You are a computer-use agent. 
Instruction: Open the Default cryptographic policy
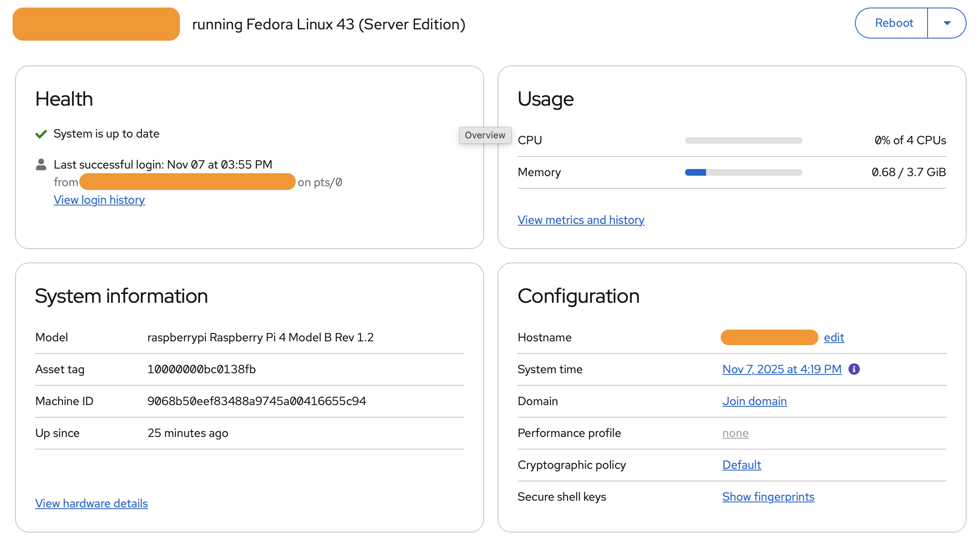point(741,465)
